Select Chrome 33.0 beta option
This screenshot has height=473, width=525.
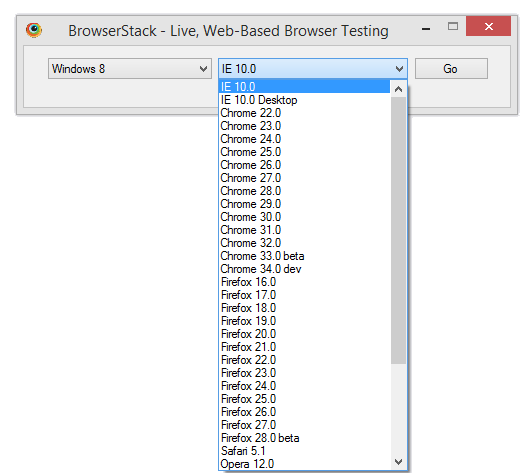[x=304, y=256]
